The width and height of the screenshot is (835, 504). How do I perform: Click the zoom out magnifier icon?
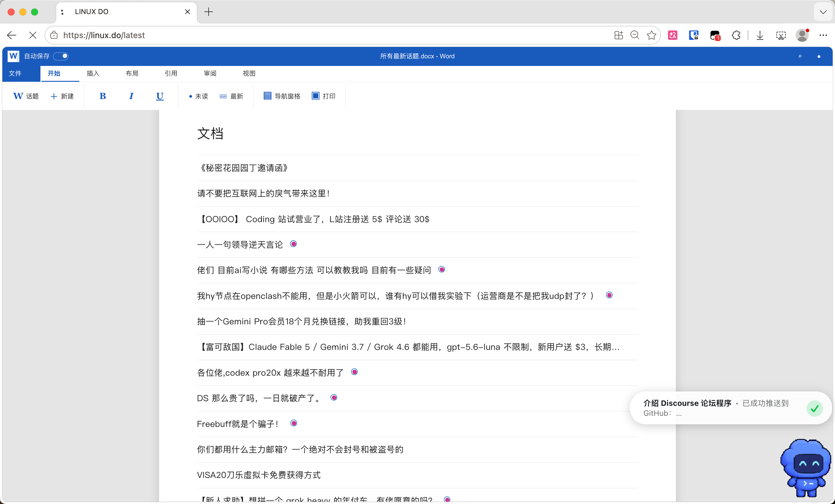click(635, 35)
